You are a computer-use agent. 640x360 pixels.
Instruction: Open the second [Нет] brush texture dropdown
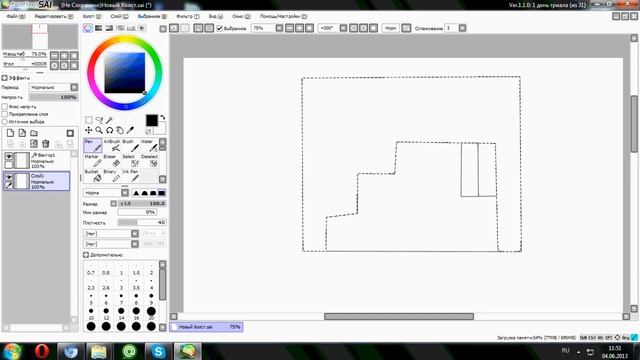point(135,244)
